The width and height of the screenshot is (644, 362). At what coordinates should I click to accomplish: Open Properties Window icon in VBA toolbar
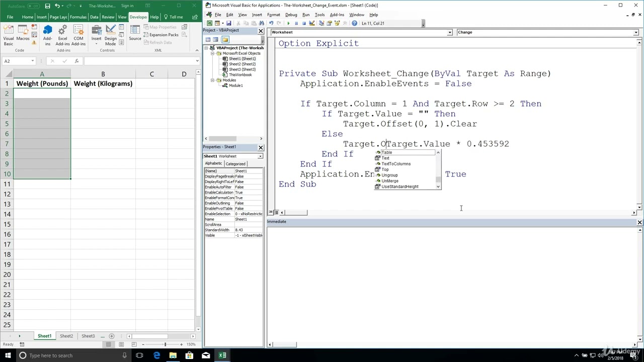point(330,23)
